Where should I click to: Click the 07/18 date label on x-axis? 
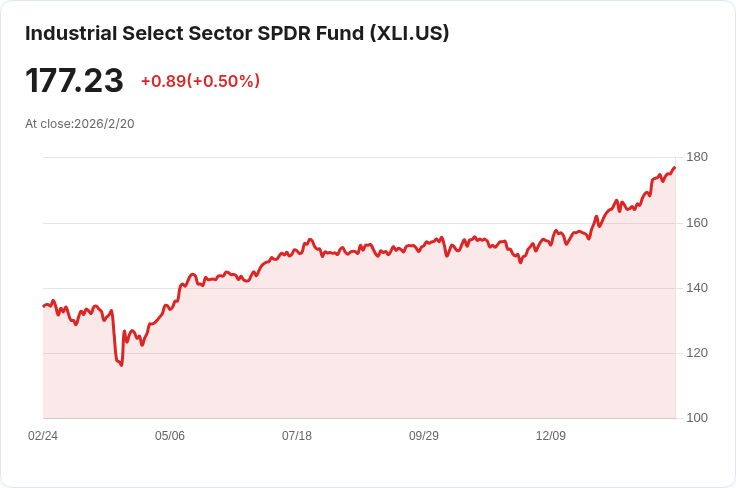tap(297, 436)
